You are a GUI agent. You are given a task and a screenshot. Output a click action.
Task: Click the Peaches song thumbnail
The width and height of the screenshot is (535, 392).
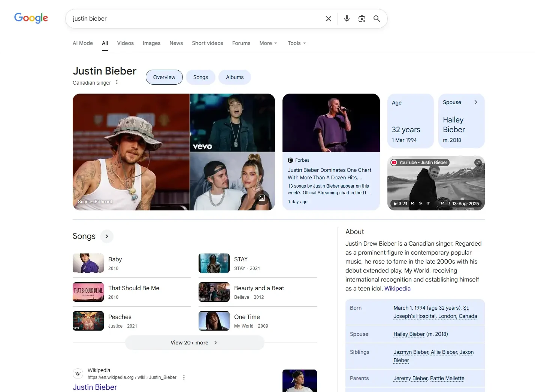[88, 321]
